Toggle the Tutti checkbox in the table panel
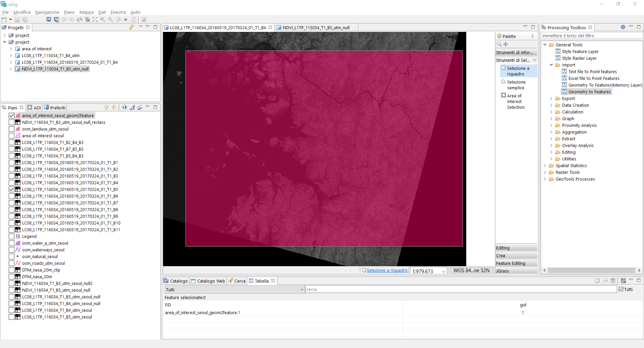The width and height of the screenshot is (644, 348). pos(621,289)
